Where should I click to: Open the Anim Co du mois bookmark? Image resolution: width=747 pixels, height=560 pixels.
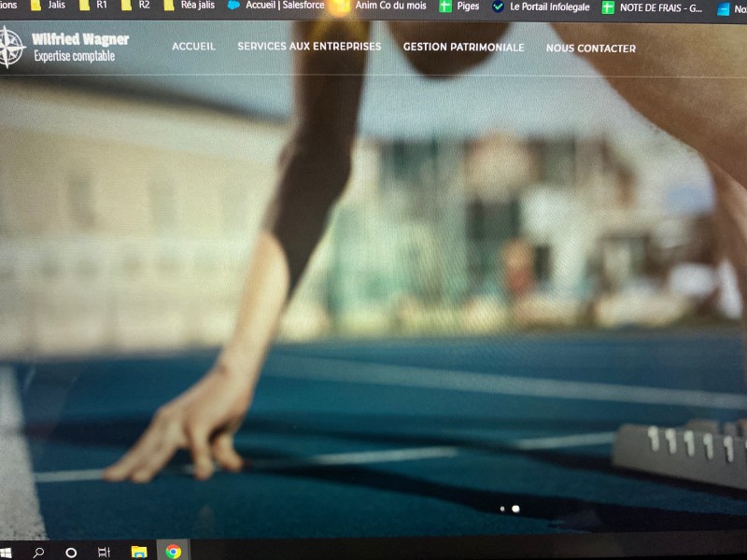click(x=381, y=6)
